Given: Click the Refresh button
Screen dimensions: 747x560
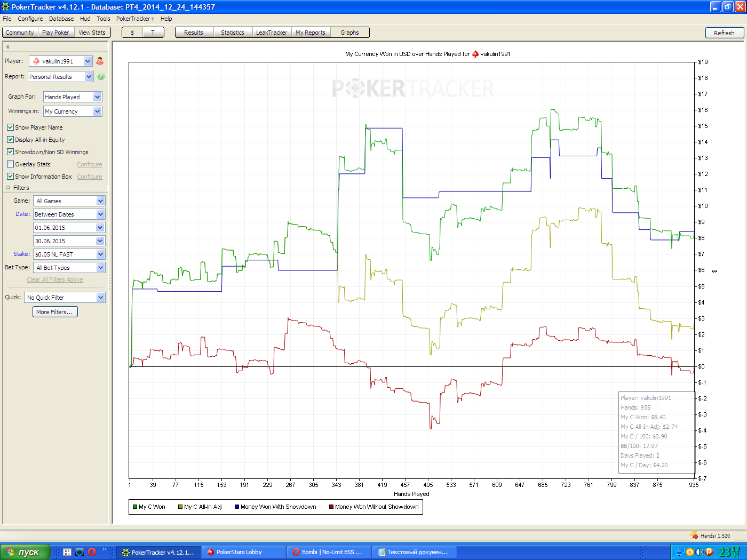Looking at the screenshot, I should click(x=724, y=33).
